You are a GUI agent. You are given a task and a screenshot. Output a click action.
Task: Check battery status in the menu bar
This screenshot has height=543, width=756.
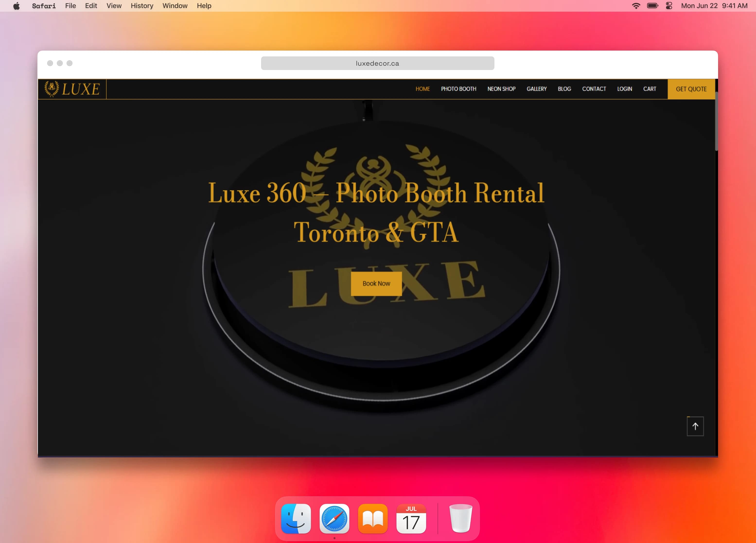click(x=652, y=6)
